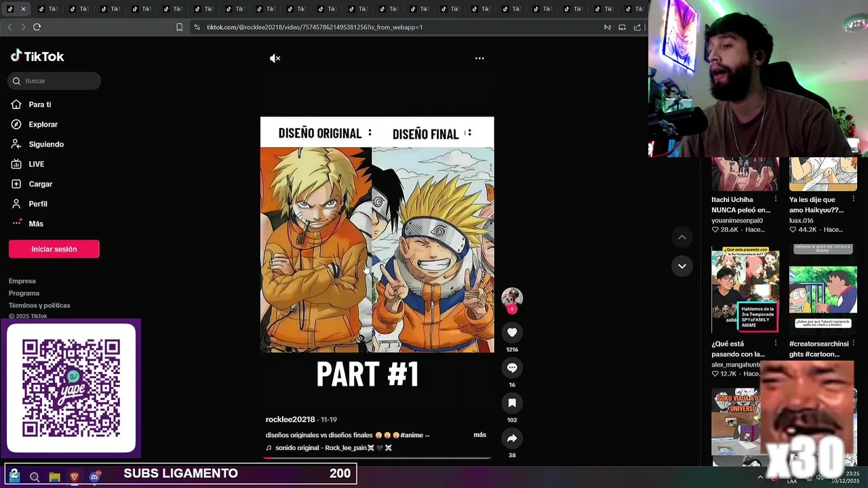
Task: Open Términos y políticas link
Action: click(x=39, y=305)
